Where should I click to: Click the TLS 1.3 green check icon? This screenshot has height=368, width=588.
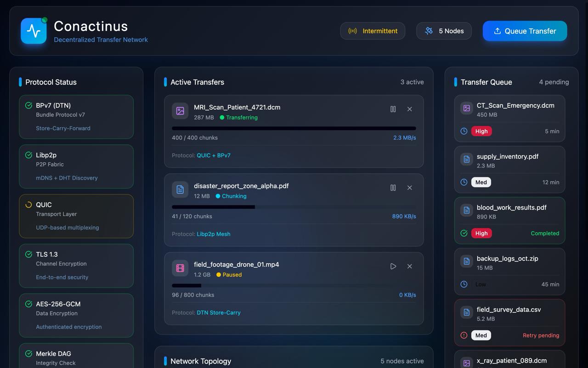(28, 254)
